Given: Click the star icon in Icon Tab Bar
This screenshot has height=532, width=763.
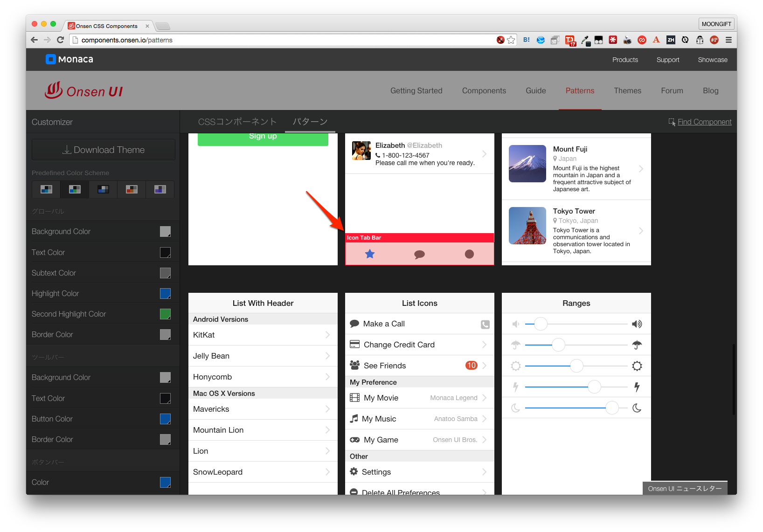Looking at the screenshot, I should click(x=370, y=254).
